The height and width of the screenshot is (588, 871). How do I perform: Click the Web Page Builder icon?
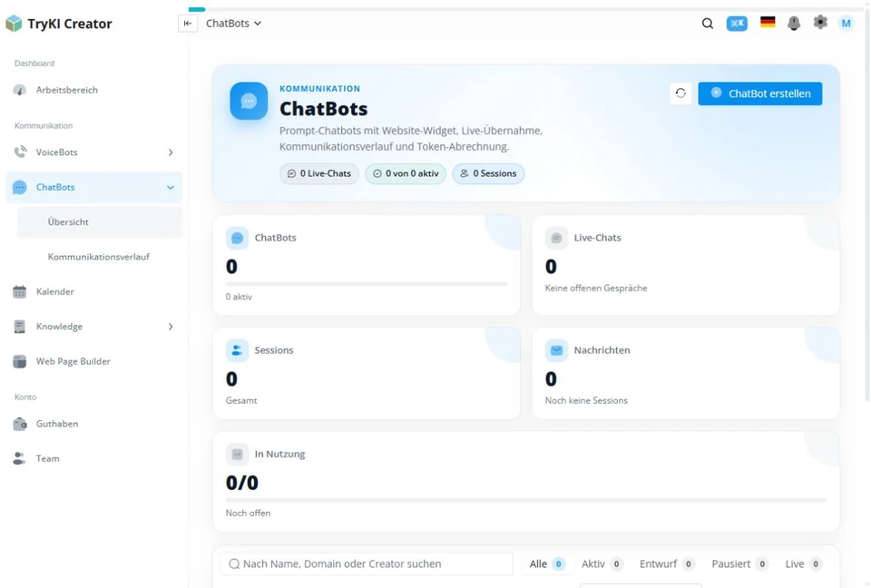(x=19, y=361)
